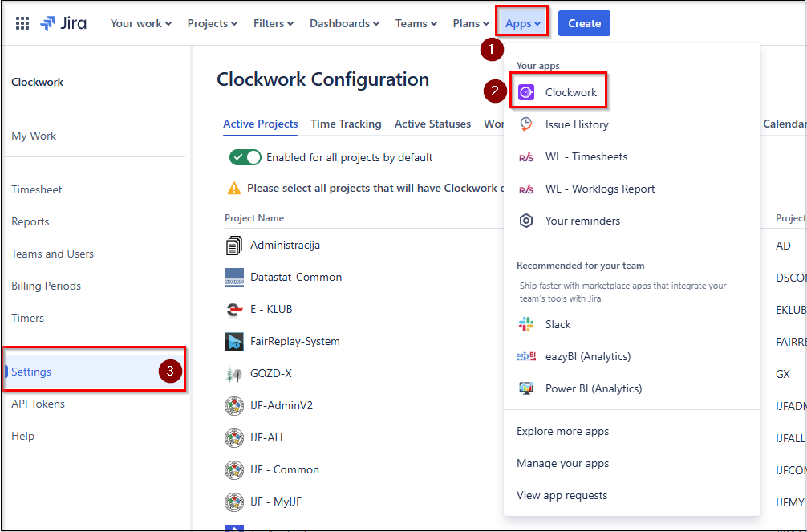Click the IJF - MyIJF project icon
Image resolution: width=807 pixels, height=532 pixels.
pyautogui.click(x=234, y=502)
